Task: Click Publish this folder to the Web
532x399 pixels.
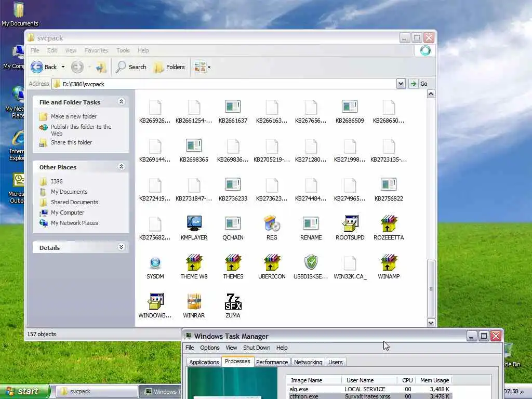Action: [x=81, y=130]
